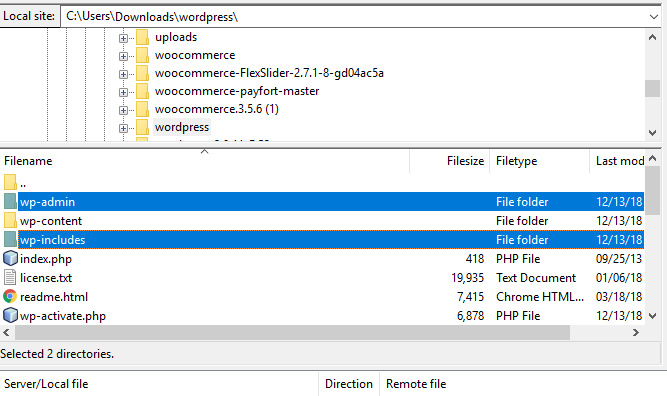Select the parent directory folder icon
The height and width of the screenshot is (396, 667).
(10, 182)
